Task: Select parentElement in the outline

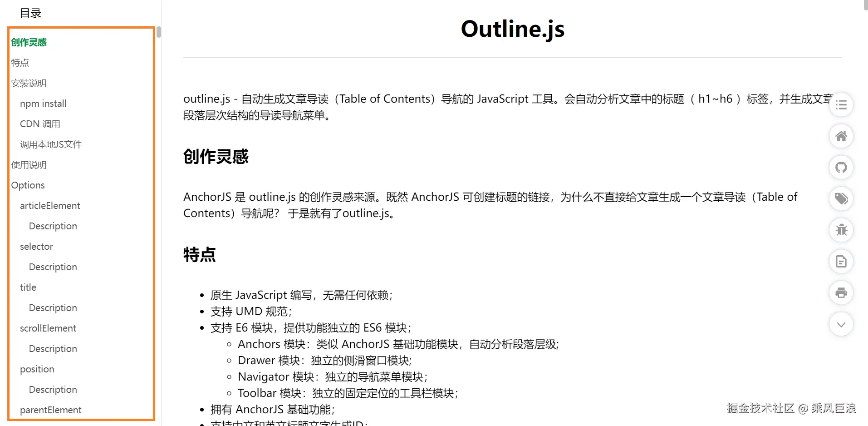Action: coord(51,410)
